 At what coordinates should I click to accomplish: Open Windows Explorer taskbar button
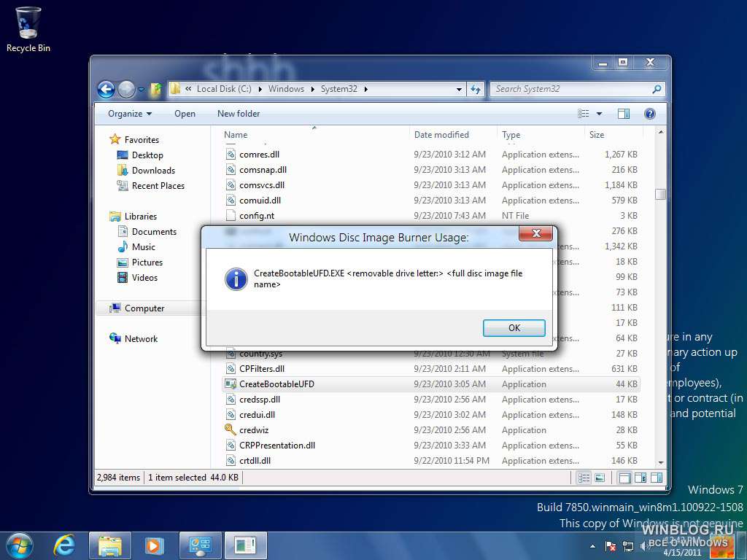110,545
